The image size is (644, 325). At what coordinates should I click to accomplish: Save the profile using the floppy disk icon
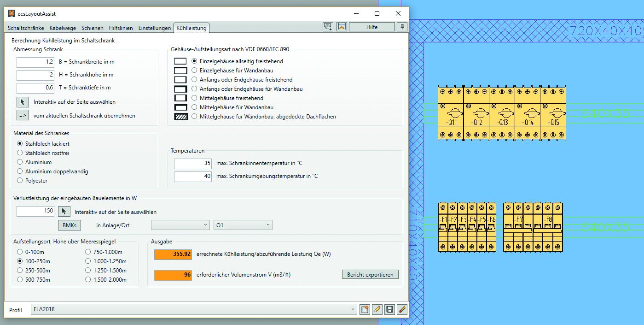(389, 309)
